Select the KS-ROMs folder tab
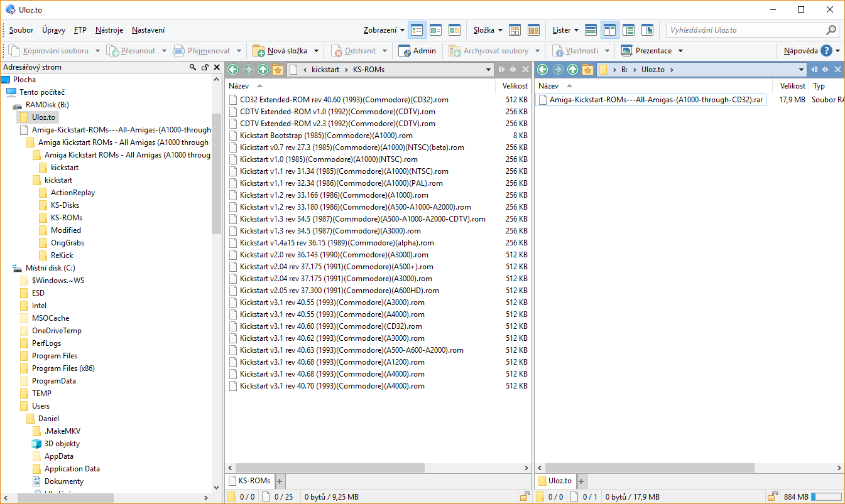Viewport: 845px width, 504px height. pos(250,481)
